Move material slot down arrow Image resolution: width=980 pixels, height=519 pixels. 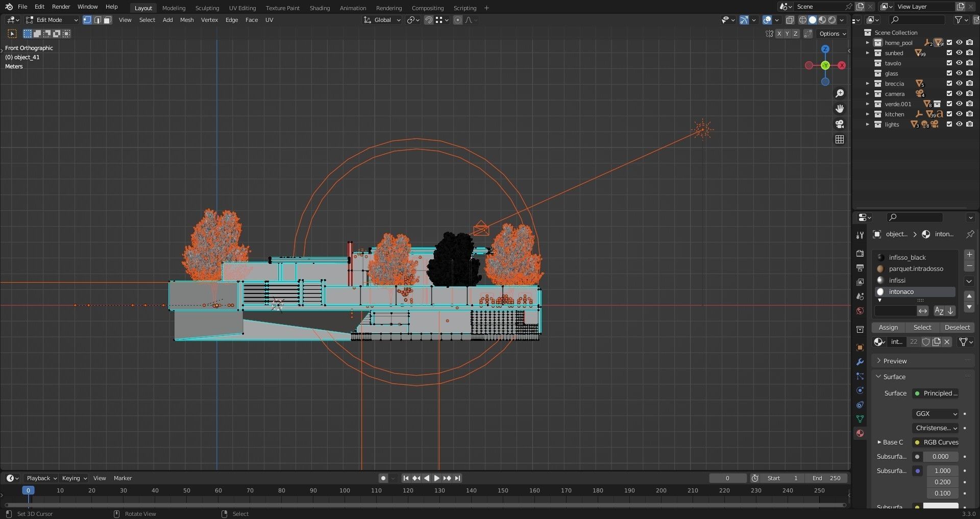click(969, 307)
